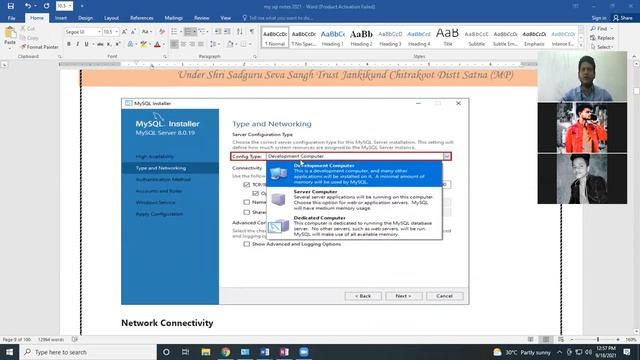Expand the Styles gallery
This screenshot has height=360, width=640.
pos(581,46)
